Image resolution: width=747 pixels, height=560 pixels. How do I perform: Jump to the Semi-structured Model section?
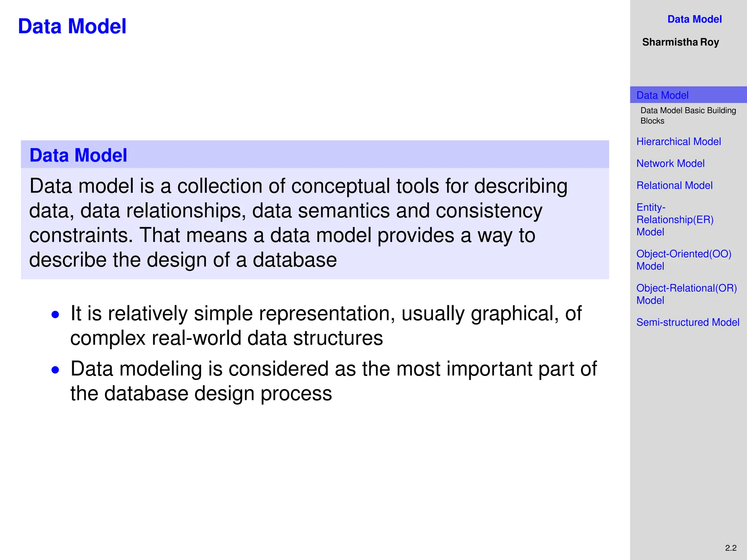(688, 322)
